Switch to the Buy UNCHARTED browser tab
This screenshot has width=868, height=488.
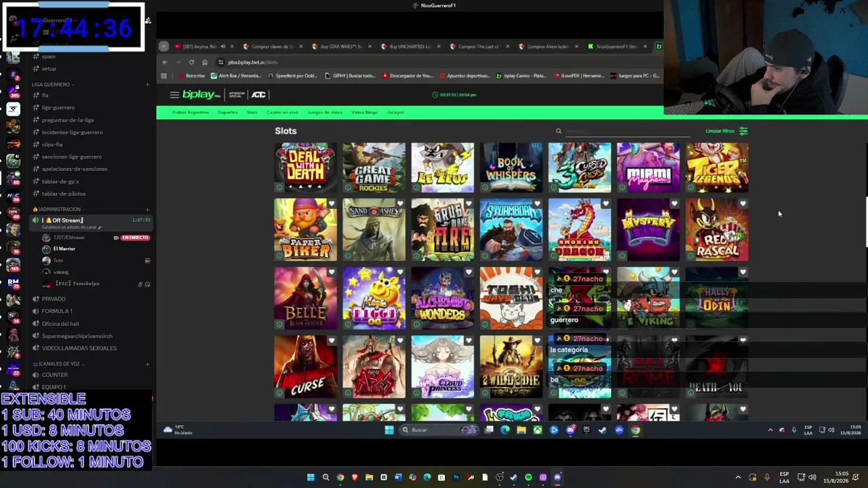(x=410, y=47)
